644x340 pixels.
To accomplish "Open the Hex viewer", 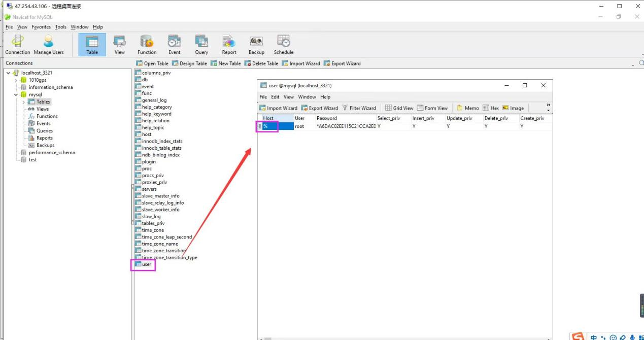I will [491, 108].
